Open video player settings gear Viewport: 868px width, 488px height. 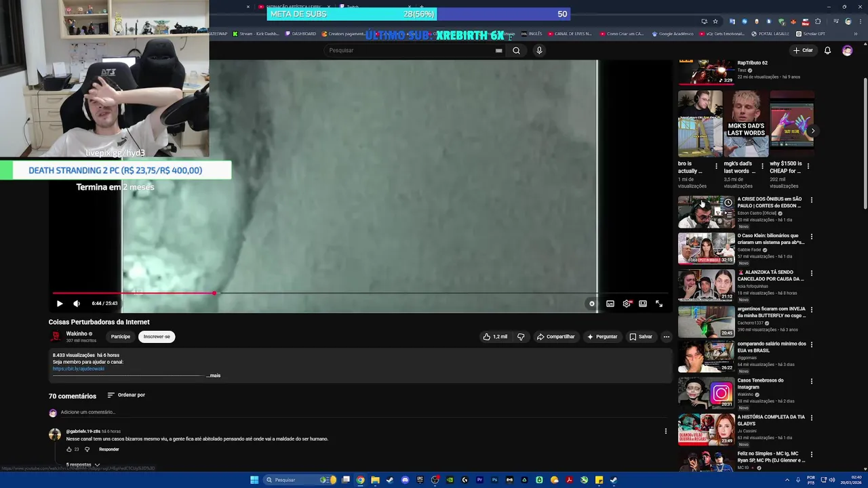(x=627, y=304)
